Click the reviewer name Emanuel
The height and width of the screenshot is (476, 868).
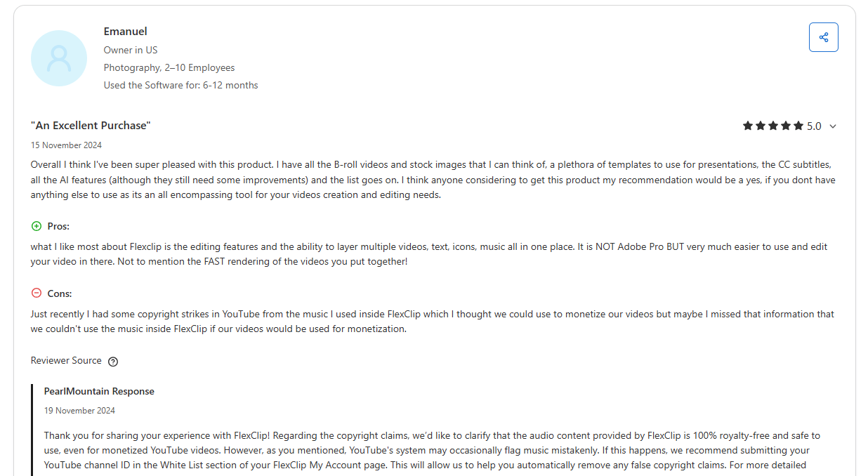click(x=125, y=32)
